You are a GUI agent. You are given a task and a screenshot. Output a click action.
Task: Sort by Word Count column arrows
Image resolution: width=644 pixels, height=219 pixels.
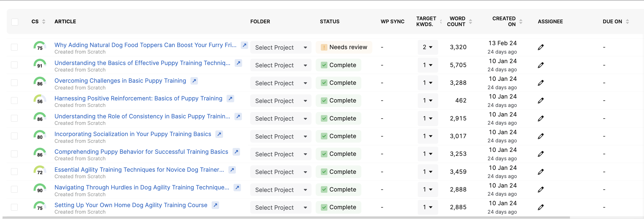coord(470,21)
